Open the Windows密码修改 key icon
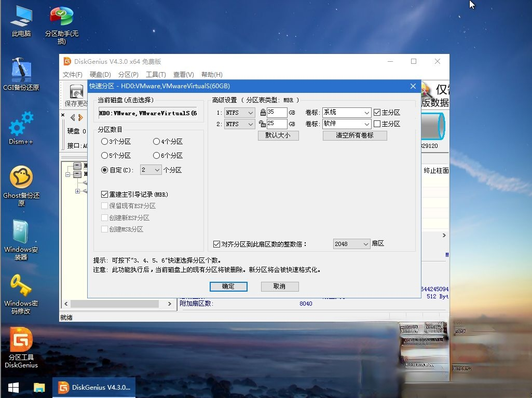 [21, 294]
